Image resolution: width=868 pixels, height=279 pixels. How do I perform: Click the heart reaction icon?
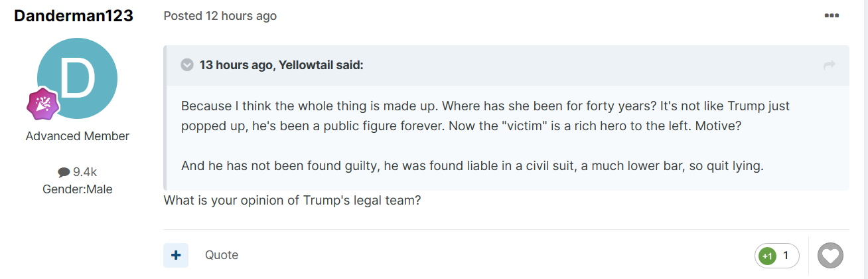point(830,255)
